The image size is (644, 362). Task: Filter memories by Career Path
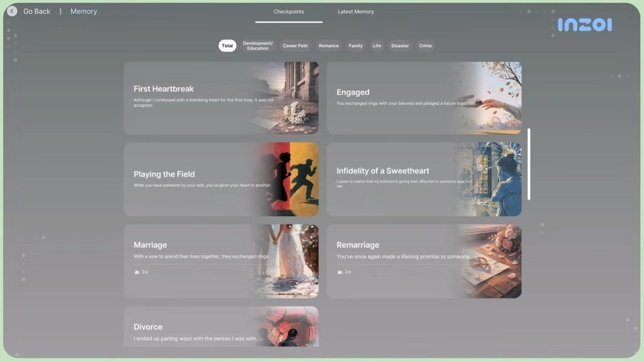295,46
